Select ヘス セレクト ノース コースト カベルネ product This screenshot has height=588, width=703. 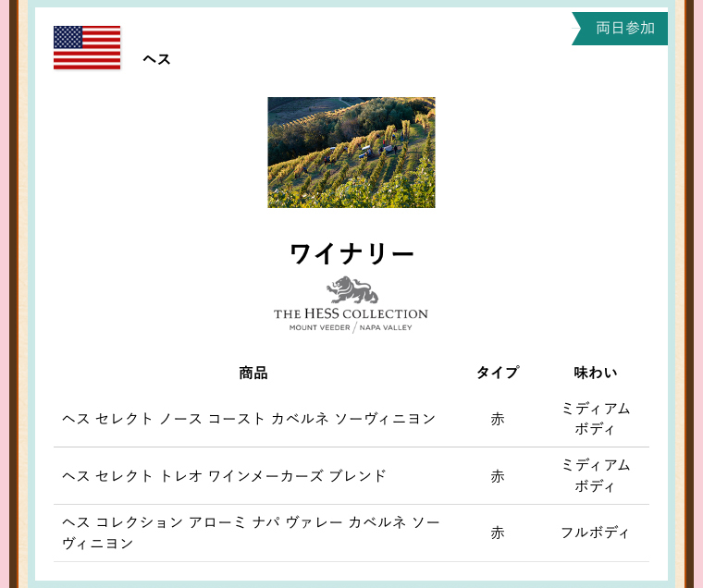click(x=249, y=419)
